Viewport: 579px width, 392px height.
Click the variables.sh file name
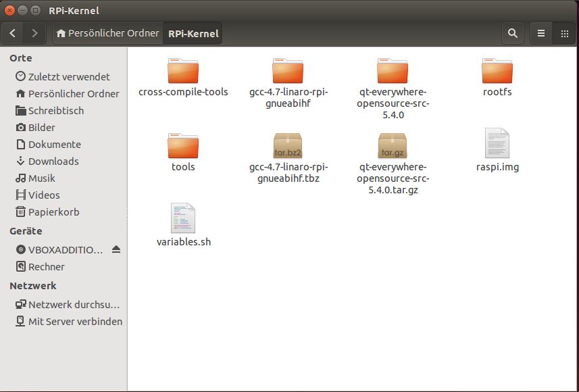point(184,242)
